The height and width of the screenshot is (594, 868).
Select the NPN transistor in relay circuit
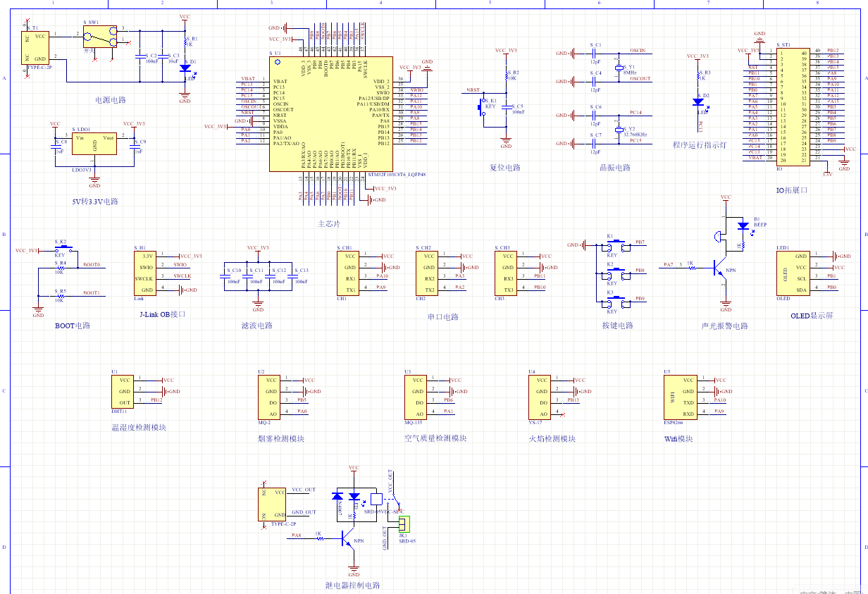point(348,540)
